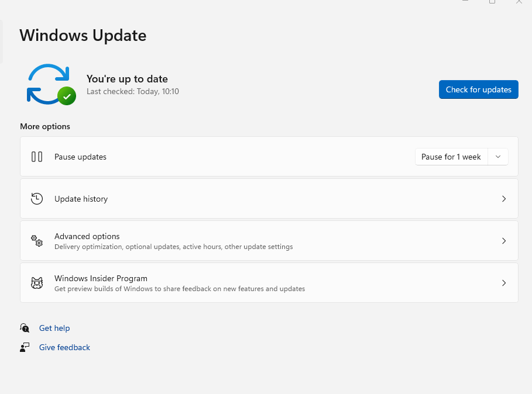Screen dimensions: 532x394
Task: Click the Give feedback link
Action: tap(64, 347)
